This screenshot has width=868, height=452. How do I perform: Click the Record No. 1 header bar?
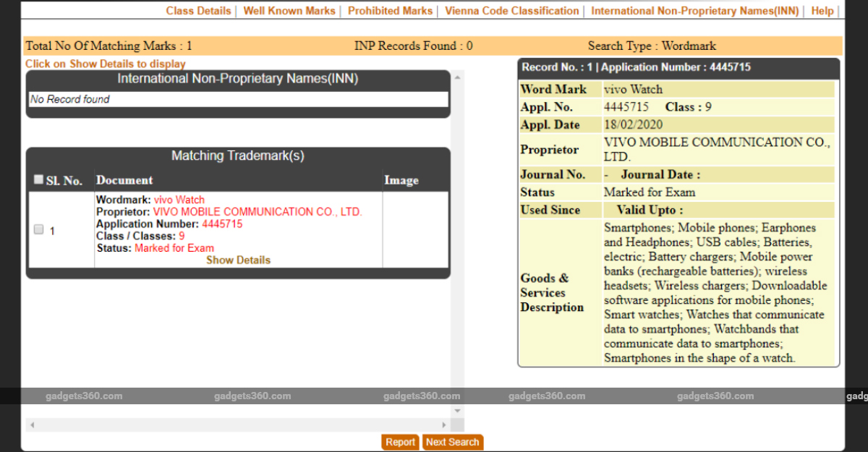click(678, 67)
